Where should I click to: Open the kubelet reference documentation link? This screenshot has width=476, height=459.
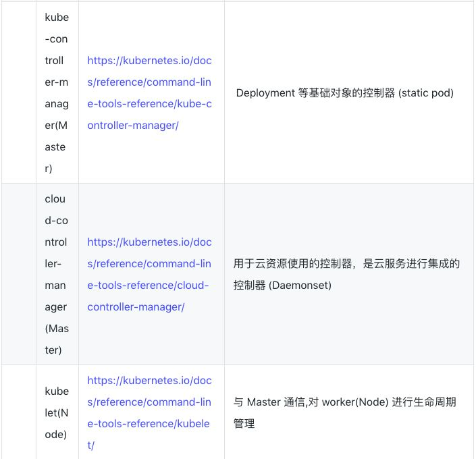pos(149,412)
